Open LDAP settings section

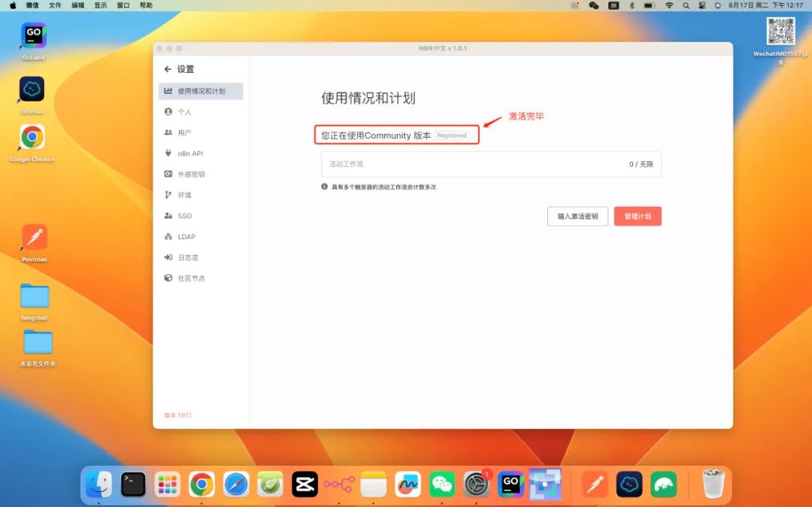(201, 236)
